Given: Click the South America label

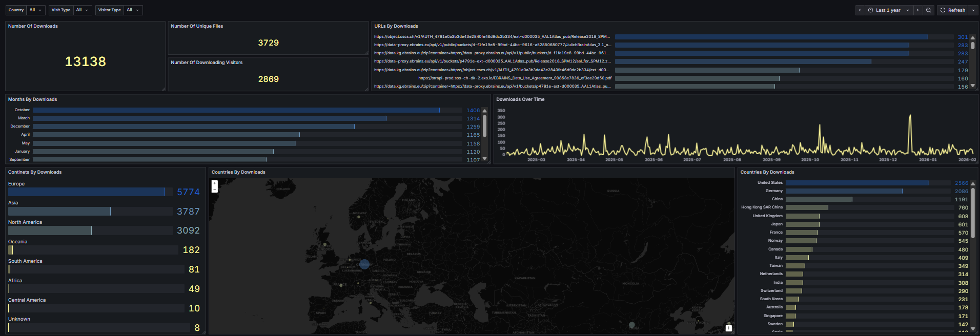Looking at the screenshot, I should click(x=25, y=261).
